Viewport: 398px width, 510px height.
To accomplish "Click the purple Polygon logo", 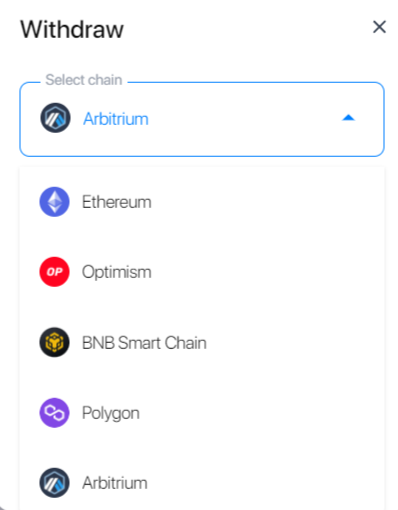I will point(54,413).
